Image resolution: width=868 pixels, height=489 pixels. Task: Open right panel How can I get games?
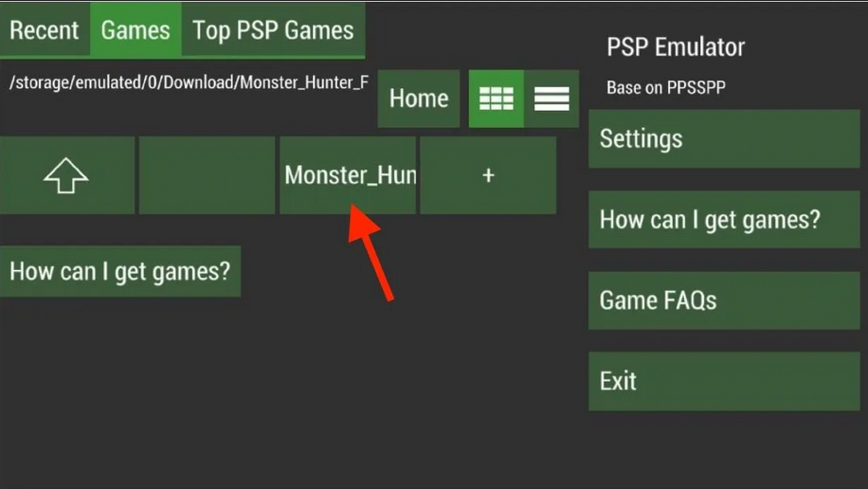point(724,219)
